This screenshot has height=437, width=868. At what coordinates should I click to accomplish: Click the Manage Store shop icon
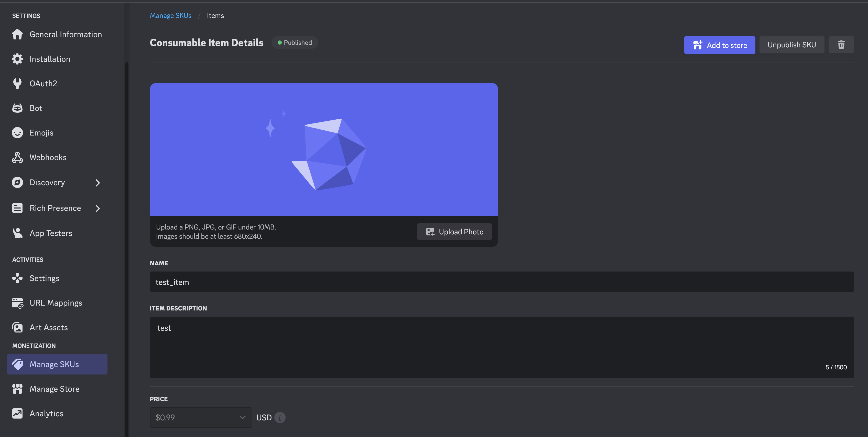point(17,389)
